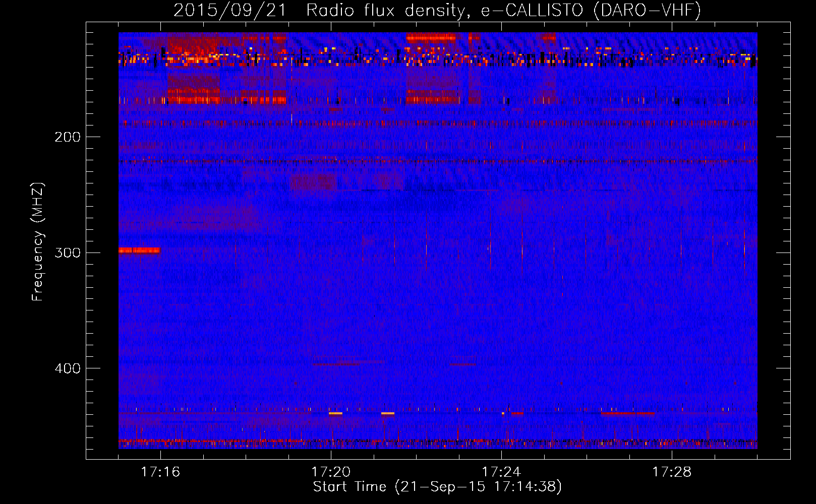Click the 17:16 time tick label
This screenshot has width=816, height=504.
point(160,472)
